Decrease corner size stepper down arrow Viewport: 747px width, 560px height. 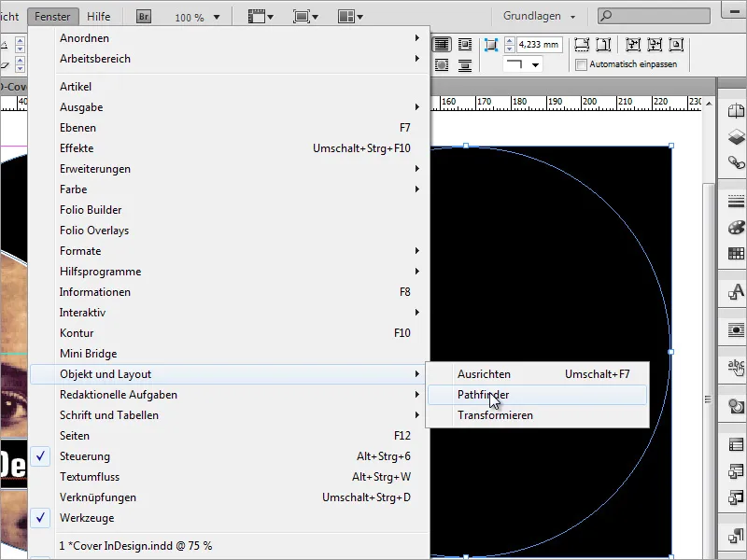coord(509,49)
